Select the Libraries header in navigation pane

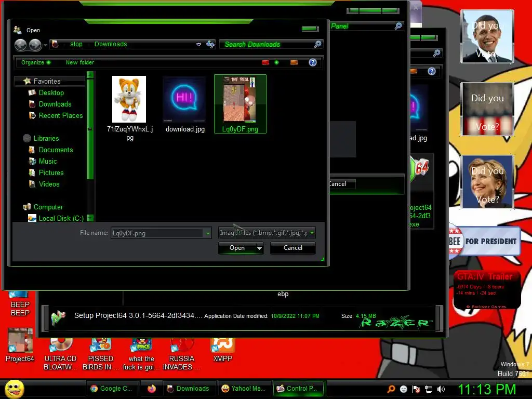pyautogui.click(x=46, y=138)
